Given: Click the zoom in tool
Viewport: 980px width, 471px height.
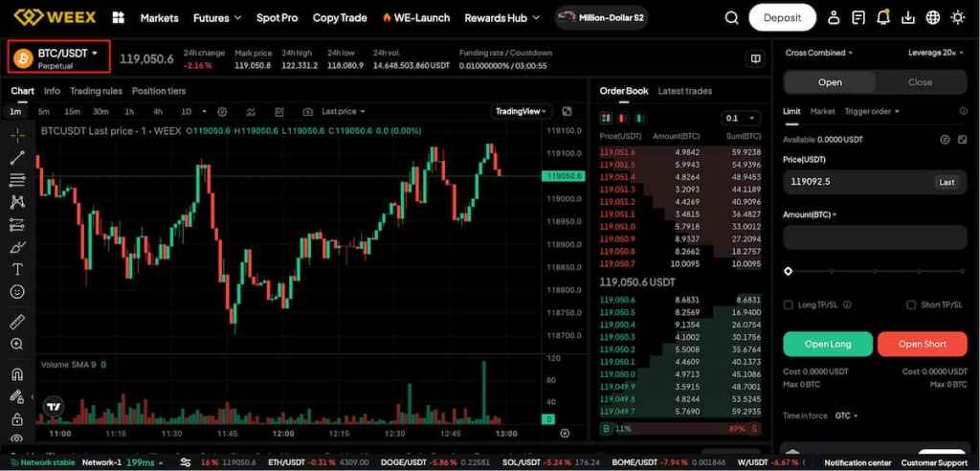Looking at the screenshot, I should coord(17,344).
